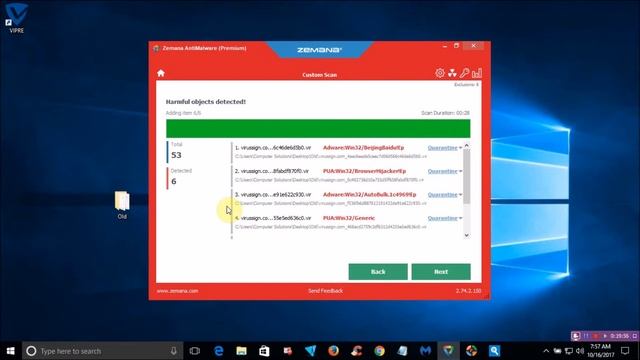Click the Send Feedback link
640x360 pixels.
point(325,291)
